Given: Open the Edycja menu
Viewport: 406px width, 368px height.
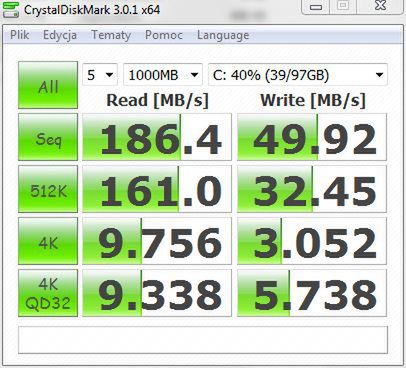Looking at the screenshot, I should coord(60,35).
